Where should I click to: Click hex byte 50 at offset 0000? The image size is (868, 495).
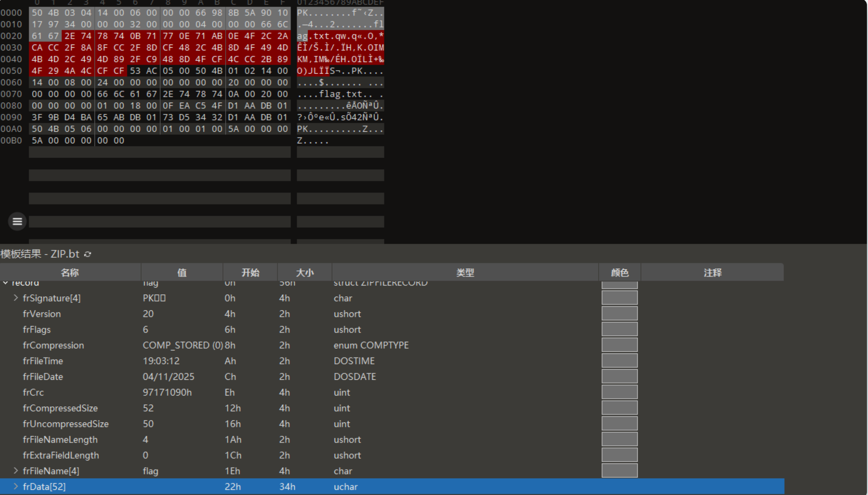(x=37, y=13)
